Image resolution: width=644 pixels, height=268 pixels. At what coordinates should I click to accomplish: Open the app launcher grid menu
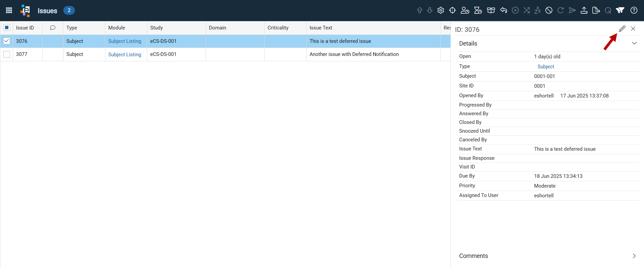click(x=9, y=10)
